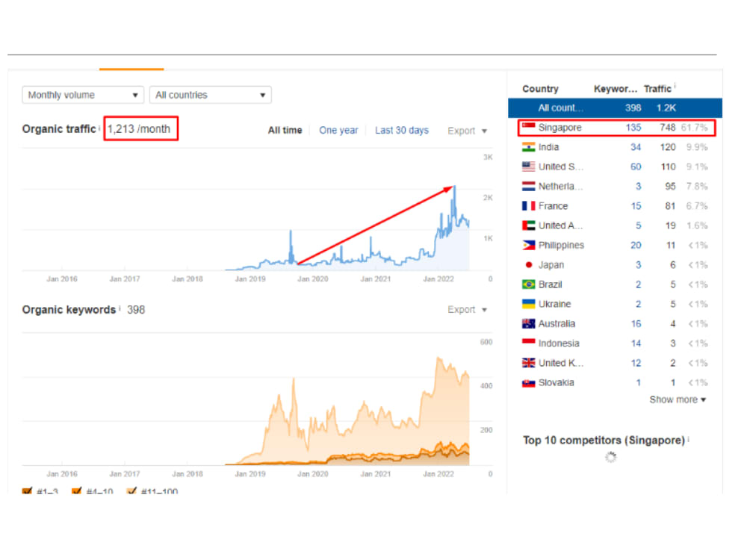The image size is (747, 560).
Task: Click info icon beside Top 10 competitors
Action: pos(689,438)
